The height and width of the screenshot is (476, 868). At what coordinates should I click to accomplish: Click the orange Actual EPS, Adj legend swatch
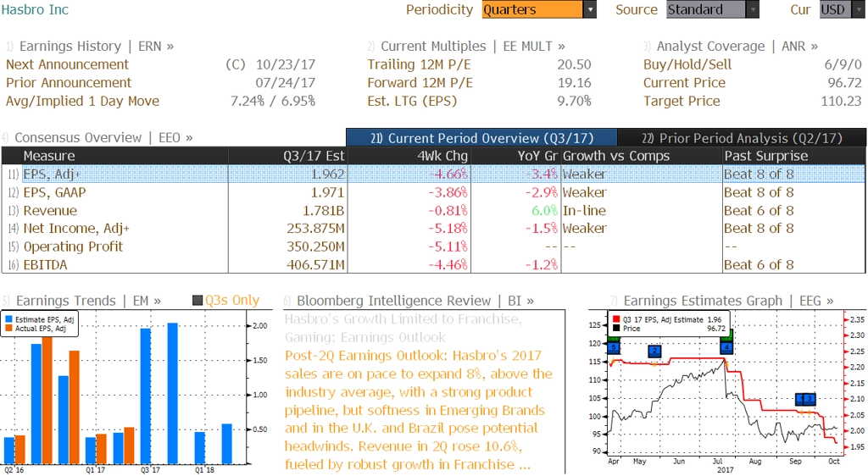(8, 329)
